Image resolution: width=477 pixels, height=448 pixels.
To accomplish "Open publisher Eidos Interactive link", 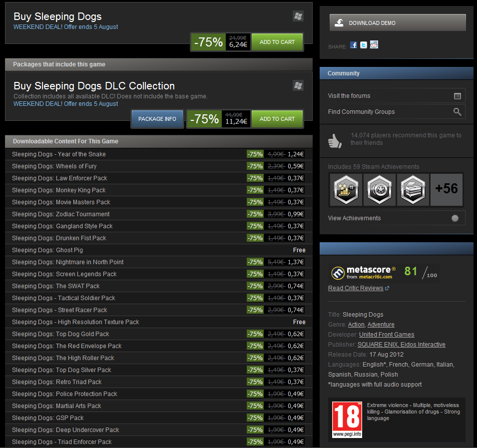I will coord(423,345).
